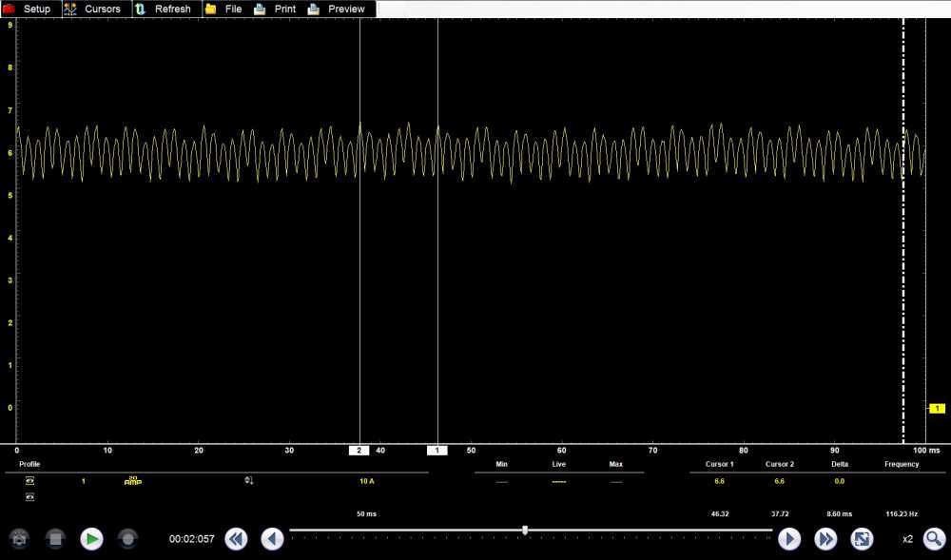Click the Refresh button
The height and width of the screenshot is (560, 951).
pos(163,9)
